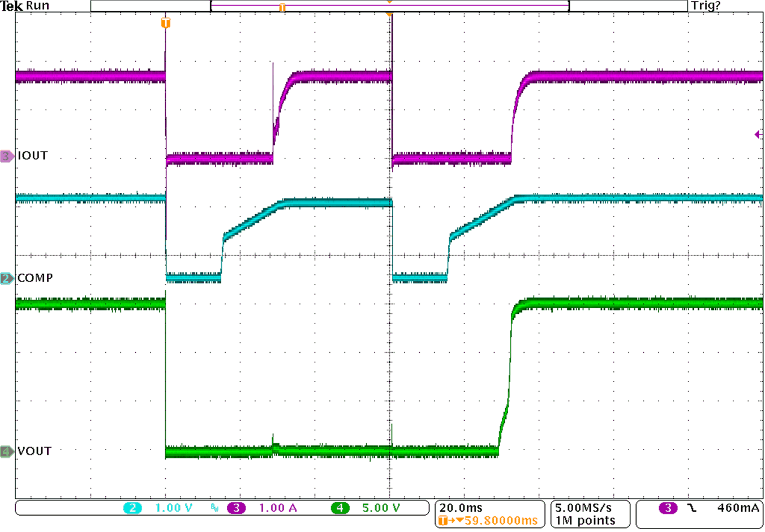Open the 460mA trigger level setting
This screenshot has width=765, height=532.
[x=738, y=508]
